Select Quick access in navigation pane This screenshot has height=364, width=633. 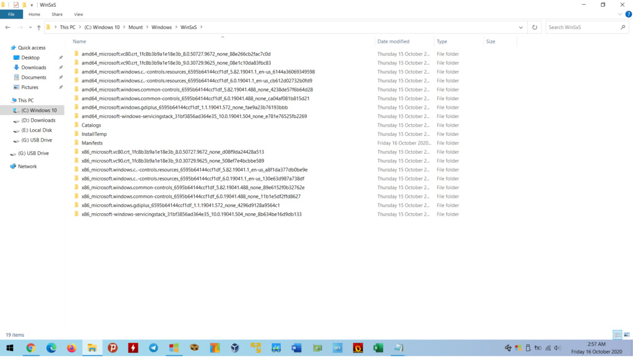[x=32, y=48]
